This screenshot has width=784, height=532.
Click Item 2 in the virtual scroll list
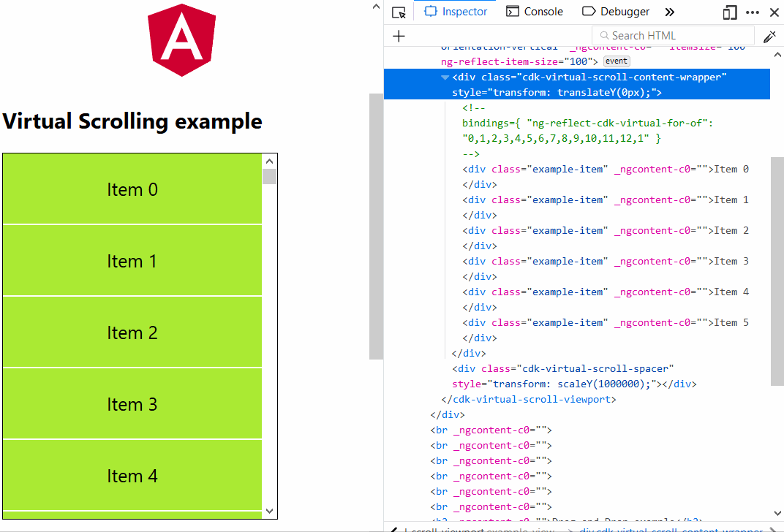click(x=132, y=332)
